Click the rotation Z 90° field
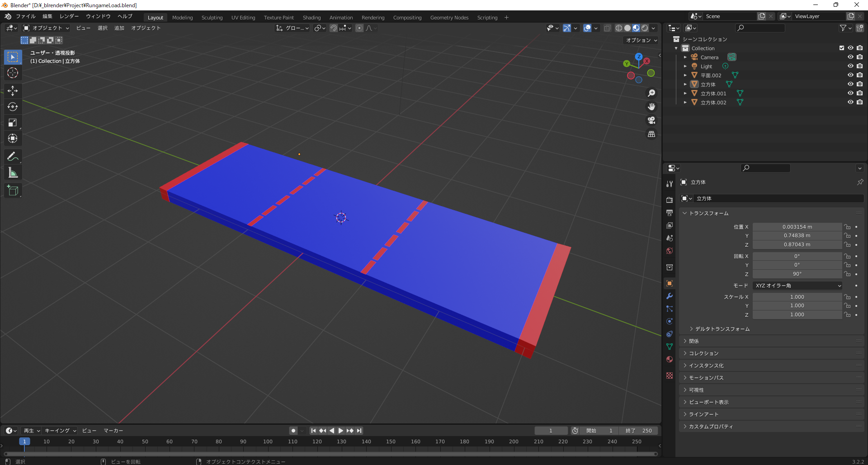Viewport: 868px width, 465px height. coord(797,274)
